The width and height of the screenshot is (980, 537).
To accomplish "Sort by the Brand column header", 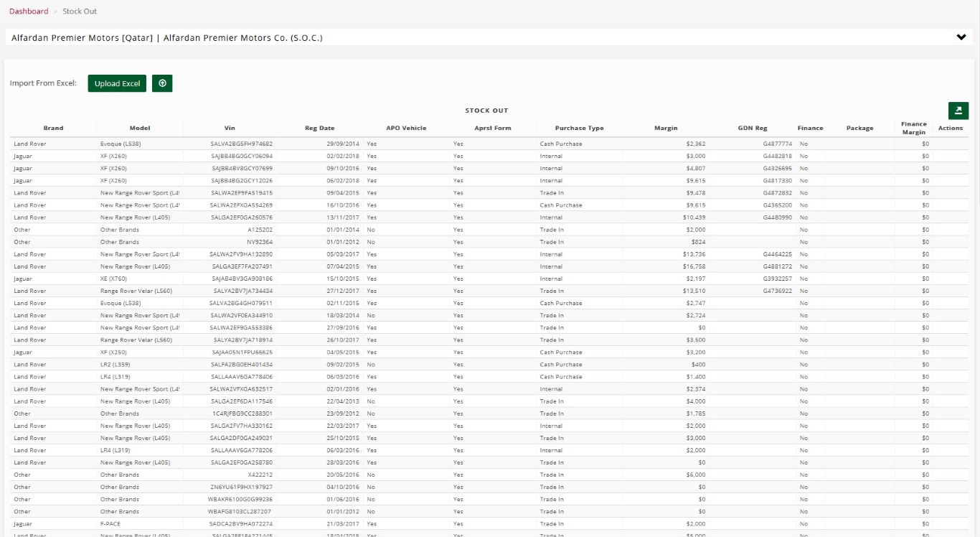I will pos(53,129).
